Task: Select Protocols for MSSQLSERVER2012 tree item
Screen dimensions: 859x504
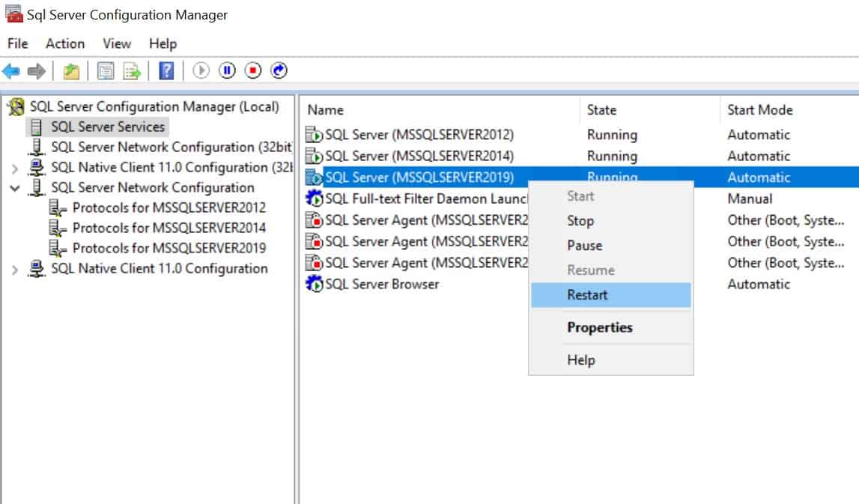Action: pyautogui.click(x=169, y=207)
